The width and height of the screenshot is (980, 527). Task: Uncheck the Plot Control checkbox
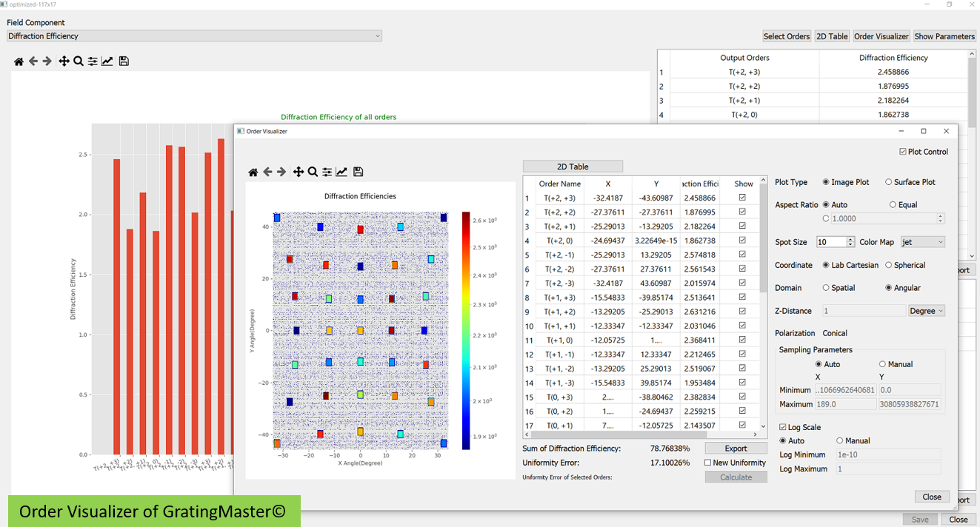point(902,152)
